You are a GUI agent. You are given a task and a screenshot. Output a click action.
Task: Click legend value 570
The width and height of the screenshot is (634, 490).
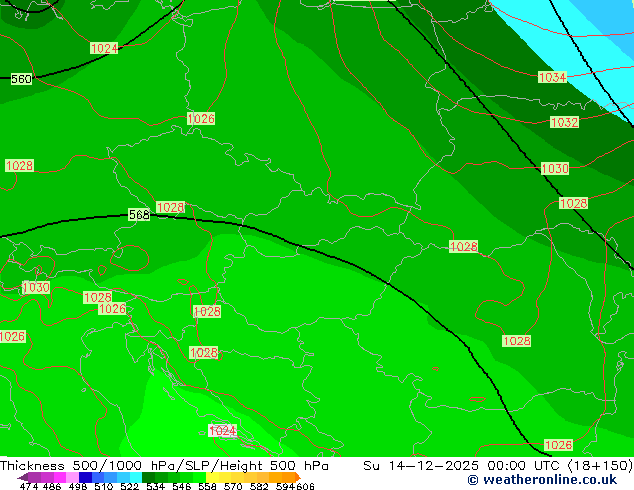[232, 486]
